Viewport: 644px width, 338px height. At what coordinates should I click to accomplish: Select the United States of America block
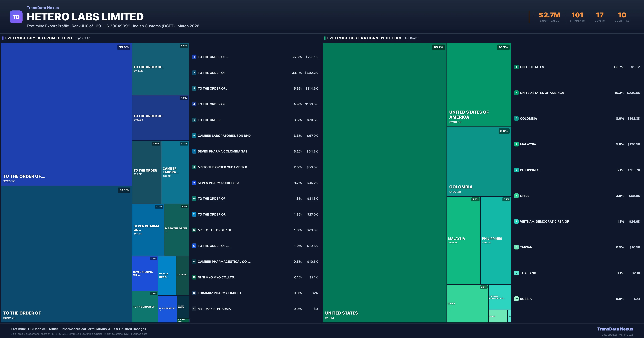[x=479, y=85]
